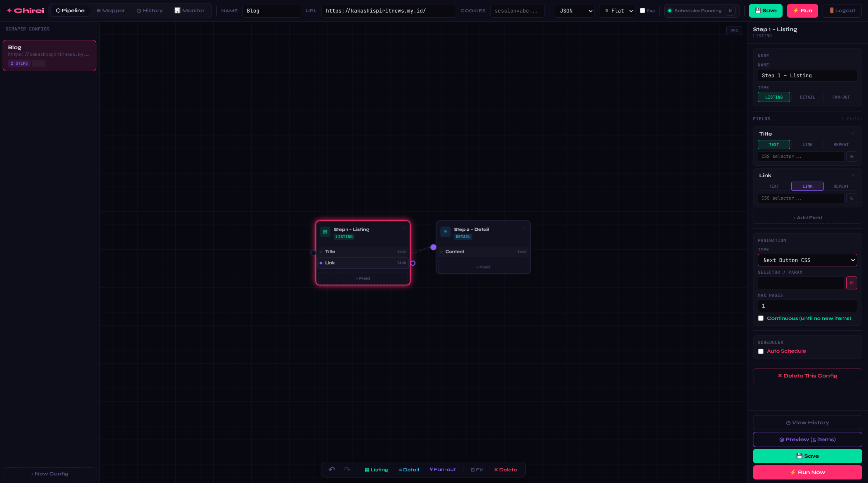Click the selector picker beside Title CSS field

851,156
